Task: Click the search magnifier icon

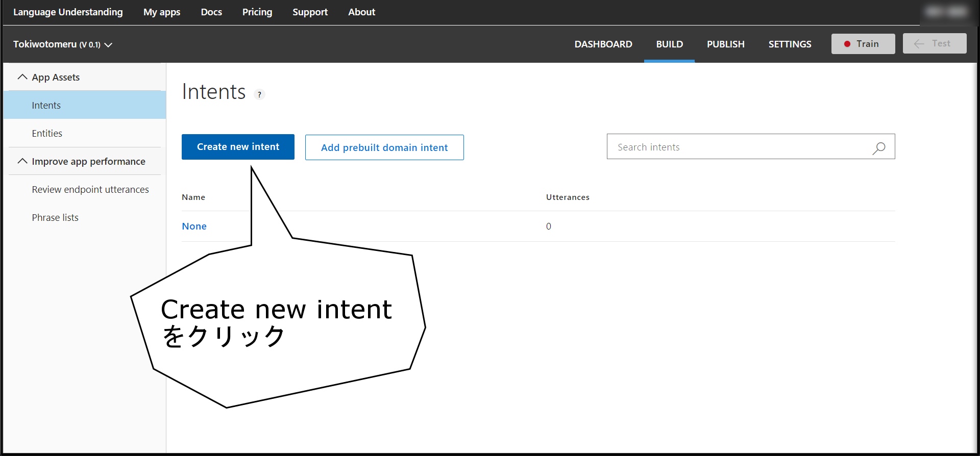Action: coord(878,148)
